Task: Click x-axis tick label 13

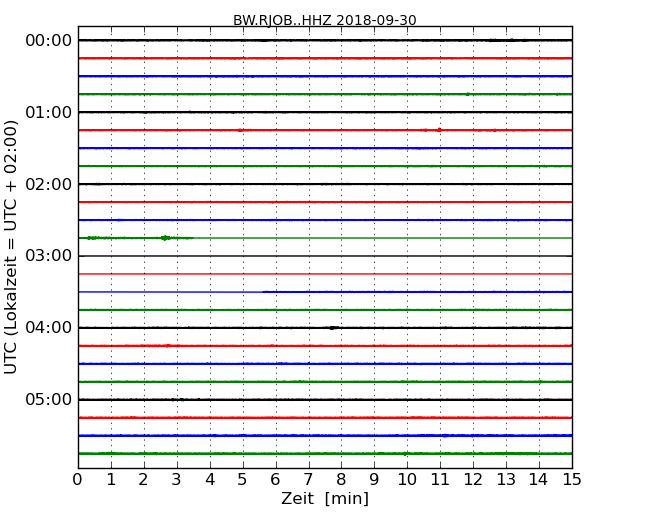Action: click(506, 479)
